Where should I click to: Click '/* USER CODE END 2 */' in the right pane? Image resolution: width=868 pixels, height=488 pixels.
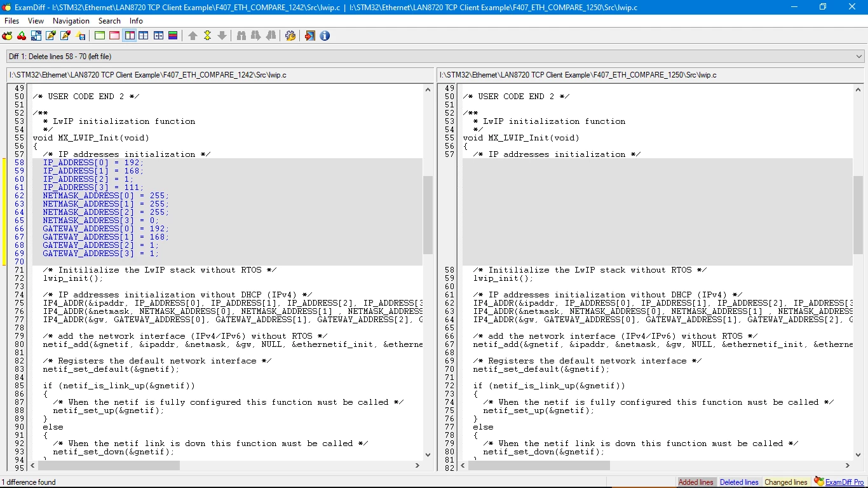pyautogui.click(x=516, y=97)
